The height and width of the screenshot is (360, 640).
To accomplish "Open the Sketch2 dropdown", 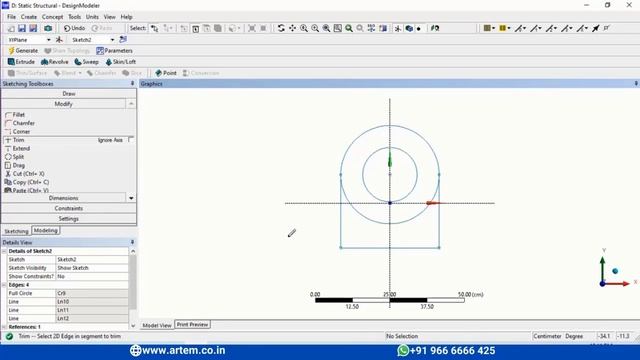I will pyautogui.click(x=112, y=40).
